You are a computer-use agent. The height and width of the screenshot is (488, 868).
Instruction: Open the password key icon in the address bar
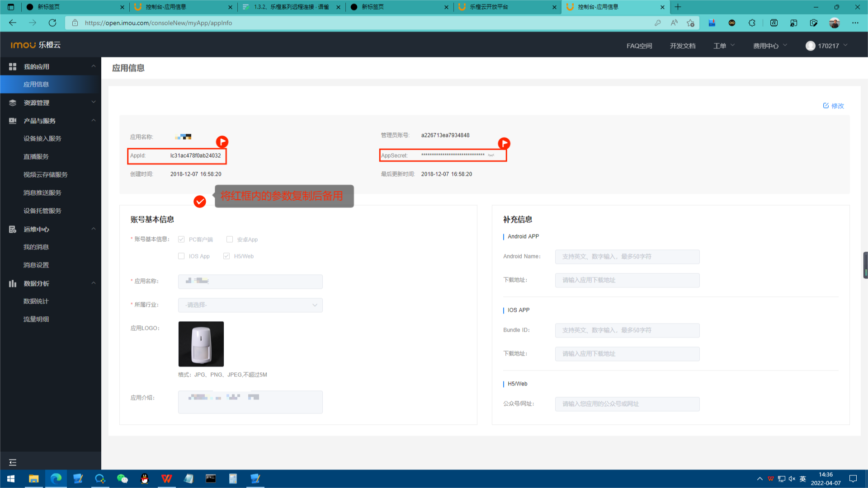pos(658,23)
